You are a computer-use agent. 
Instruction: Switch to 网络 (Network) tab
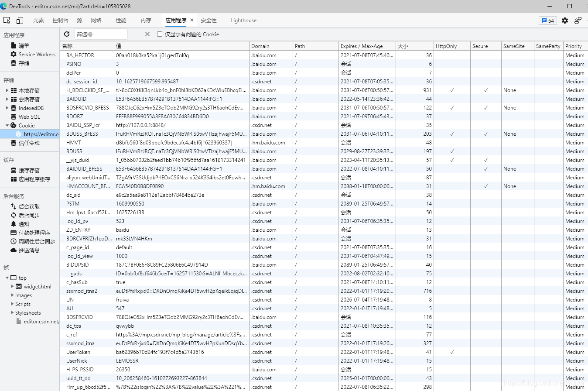tap(96, 21)
